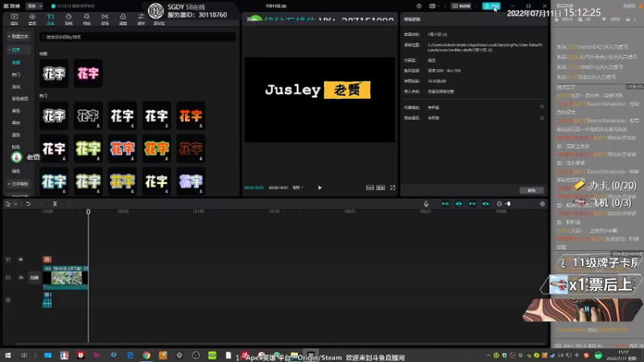Toggle preview axis on timeline
644x362 pixels.
coord(485,204)
